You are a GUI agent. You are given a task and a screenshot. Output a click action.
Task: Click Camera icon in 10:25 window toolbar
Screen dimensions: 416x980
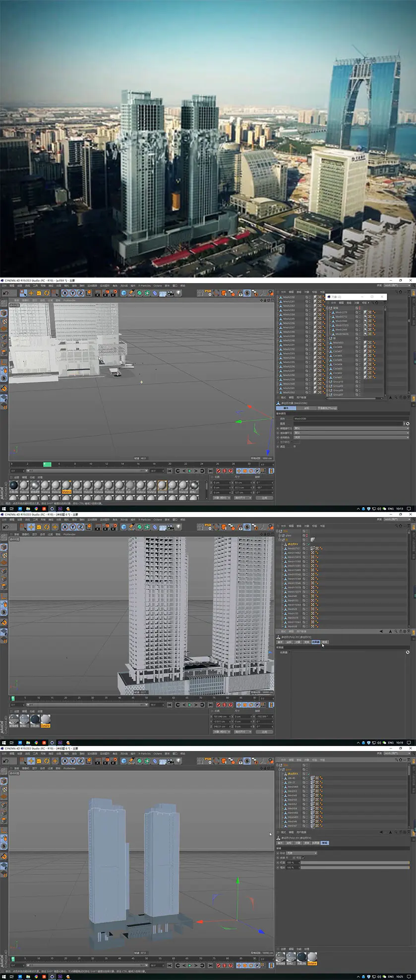point(170,761)
